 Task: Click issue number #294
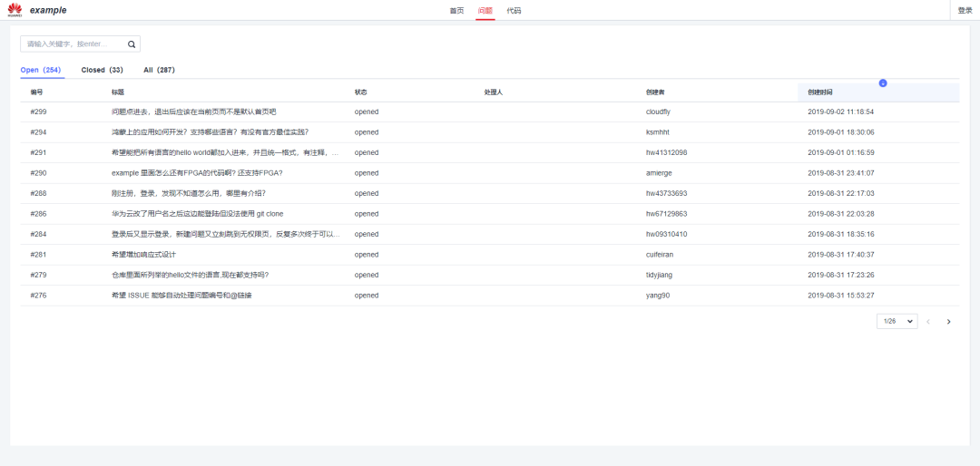(x=38, y=132)
